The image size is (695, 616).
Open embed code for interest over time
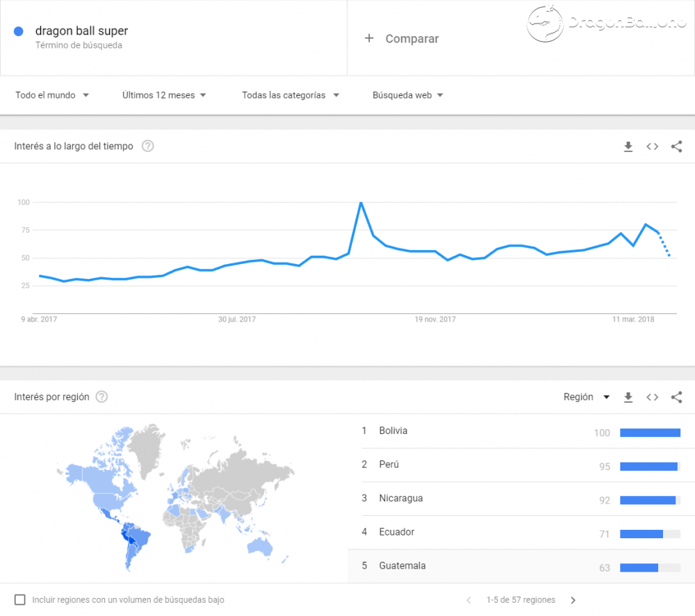[652, 147]
